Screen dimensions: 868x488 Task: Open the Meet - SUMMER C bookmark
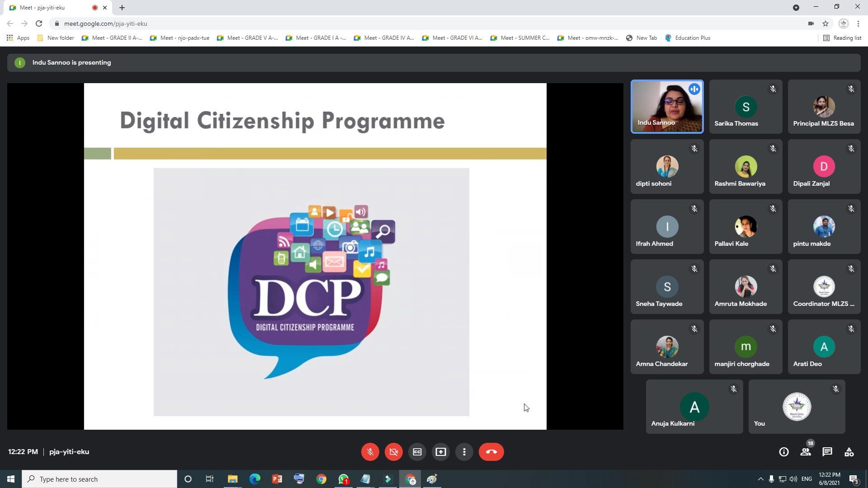[520, 38]
